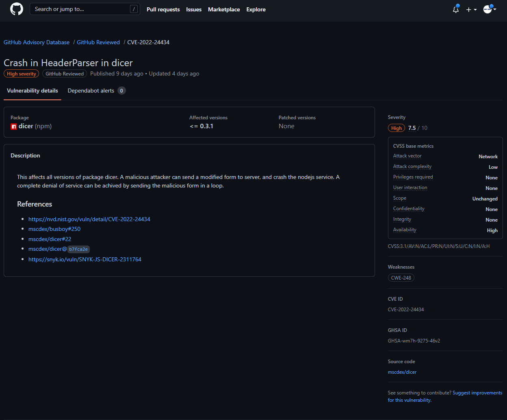Click the 7.5 severity score
Screen dimensions: 507x420
412,128
